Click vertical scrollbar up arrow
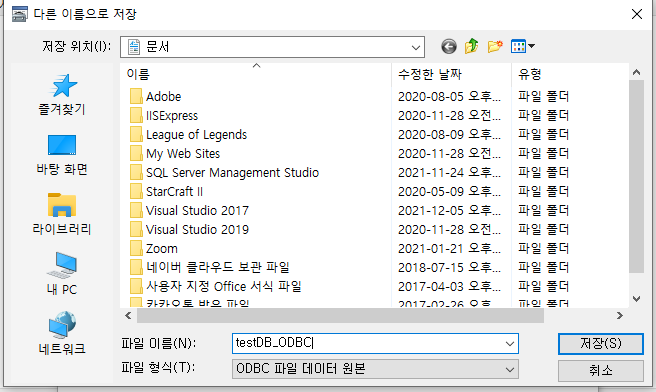 click(636, 72)
